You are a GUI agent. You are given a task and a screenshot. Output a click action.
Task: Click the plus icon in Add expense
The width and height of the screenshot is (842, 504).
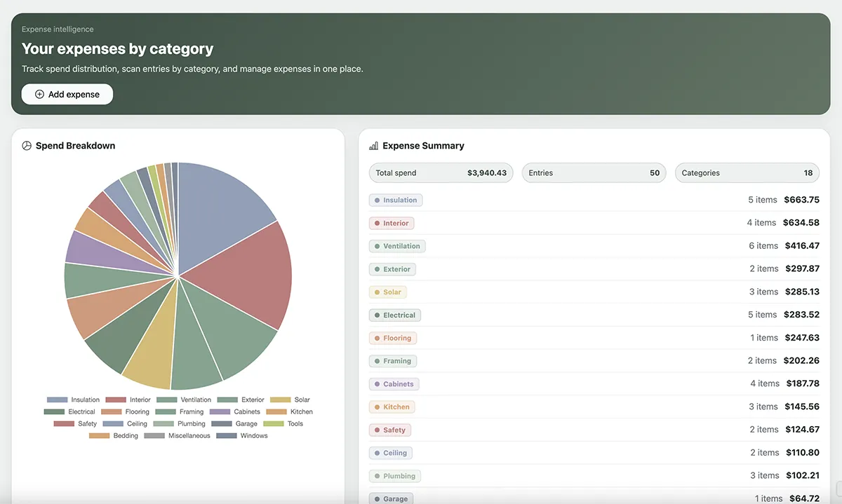coord(39,94)
